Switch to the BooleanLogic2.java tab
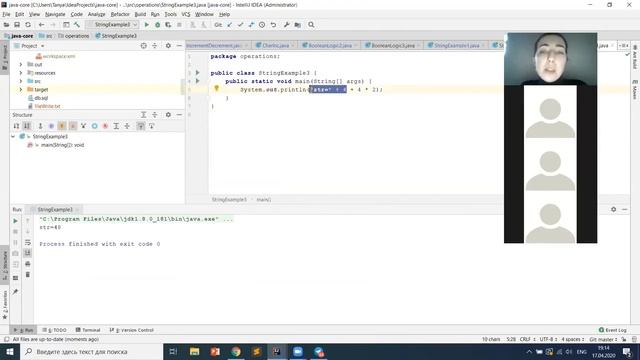Viewport: 640px width, 360px height. click(x=330, y=45)
